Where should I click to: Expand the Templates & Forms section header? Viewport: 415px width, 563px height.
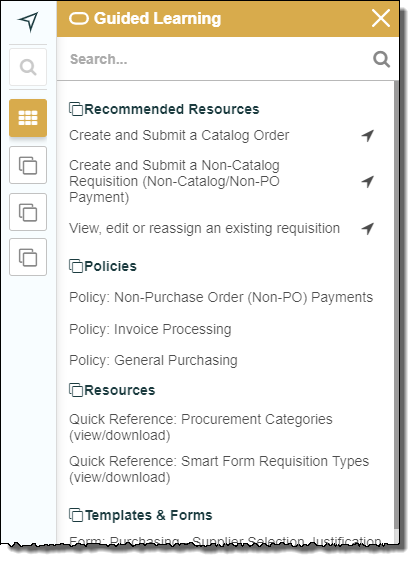[141, 515]
